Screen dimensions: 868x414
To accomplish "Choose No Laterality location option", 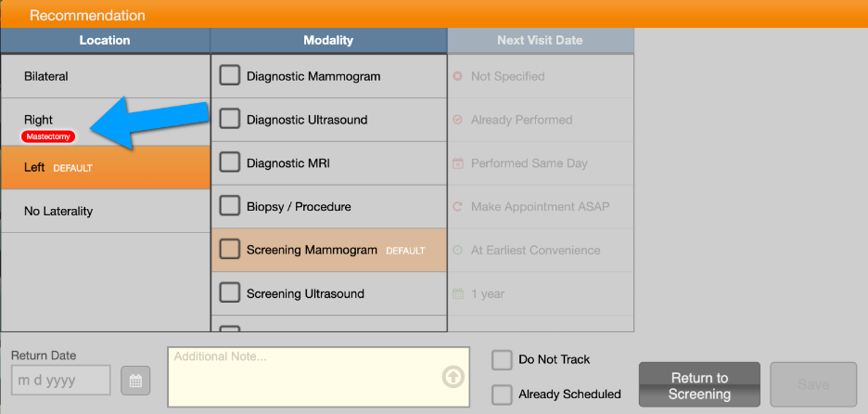I will pos(106,211).
